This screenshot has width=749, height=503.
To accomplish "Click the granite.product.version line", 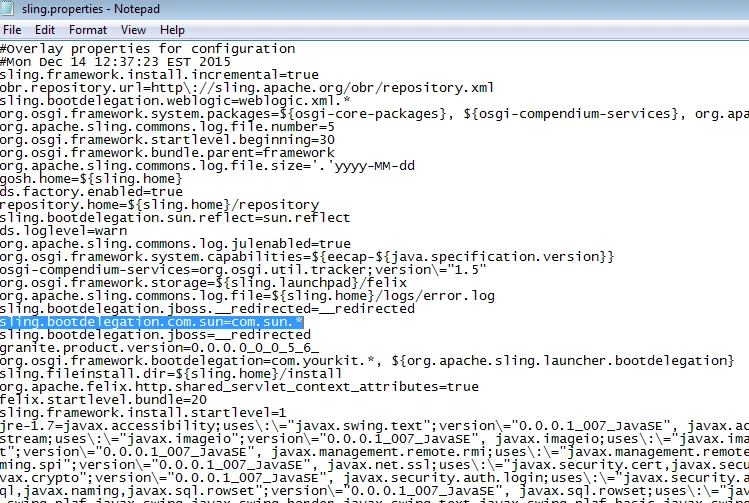I will pos(160,348).
